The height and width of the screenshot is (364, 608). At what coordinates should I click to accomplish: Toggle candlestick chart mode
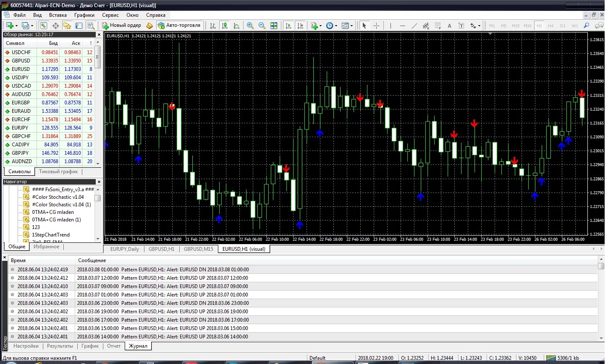point(225,26)
